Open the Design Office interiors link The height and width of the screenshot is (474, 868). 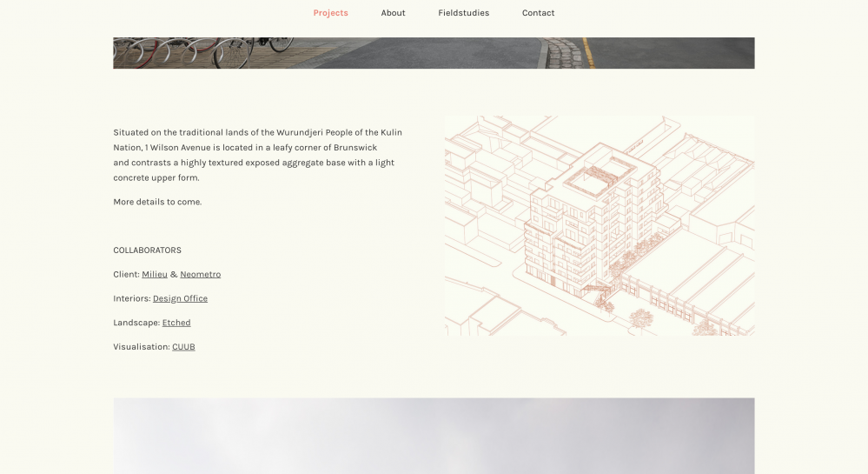point(180,299)
